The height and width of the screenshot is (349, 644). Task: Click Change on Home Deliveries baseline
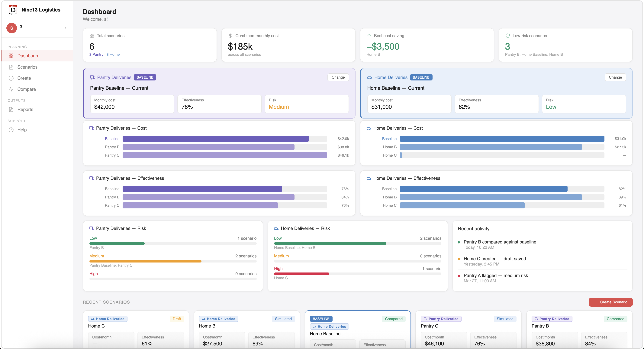[x=615, y=77]
